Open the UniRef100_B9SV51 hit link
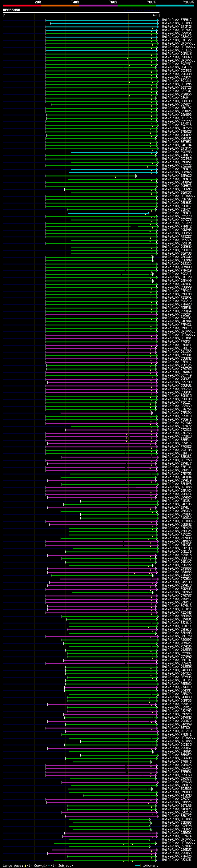 tap(176, 33)
